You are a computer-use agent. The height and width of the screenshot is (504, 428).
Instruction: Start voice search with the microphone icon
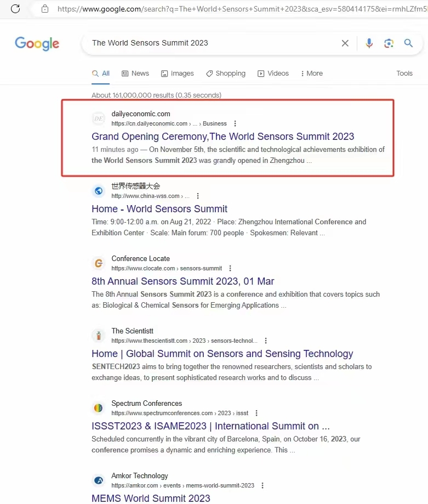click(369, 43)
